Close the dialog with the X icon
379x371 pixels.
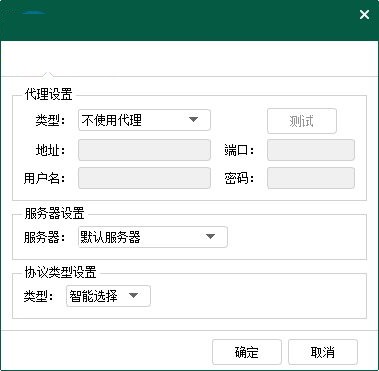click(364, 15)
